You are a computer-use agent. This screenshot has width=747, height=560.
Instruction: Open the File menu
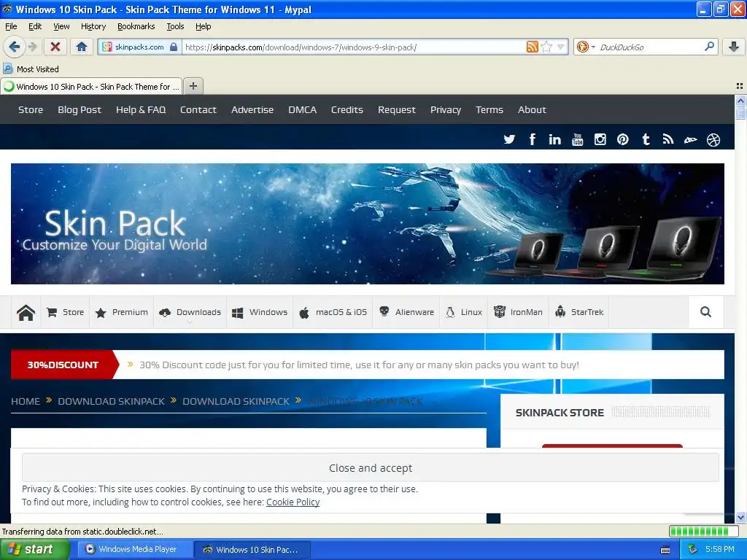pyautogui.click(x=11, y=26)
